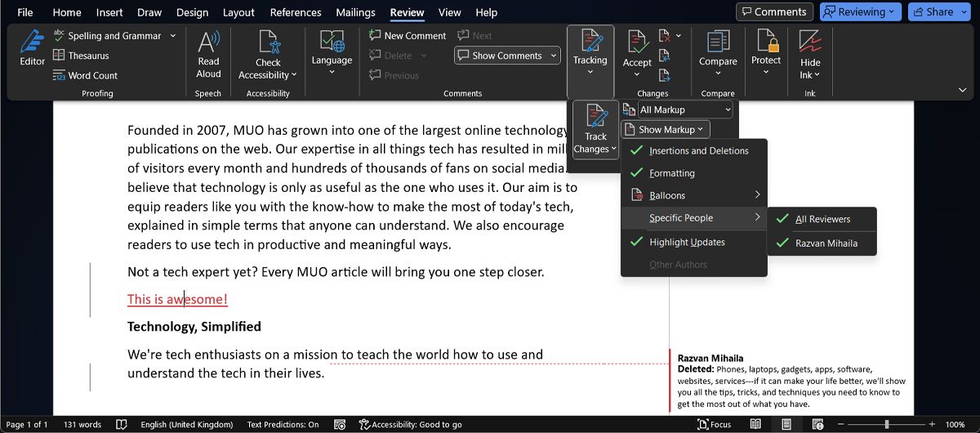Toggle reviewer Razvan Mihaila

coord(822,243)
